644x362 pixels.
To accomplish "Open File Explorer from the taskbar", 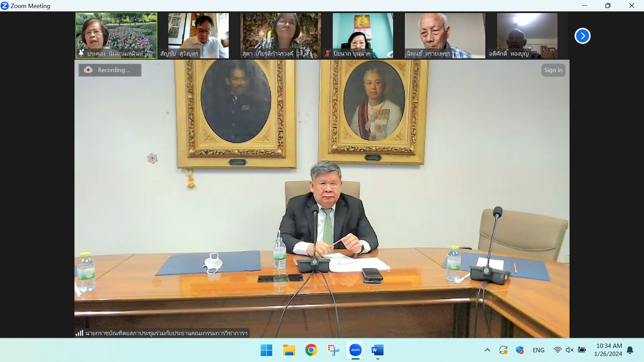I will pos(289,350).
